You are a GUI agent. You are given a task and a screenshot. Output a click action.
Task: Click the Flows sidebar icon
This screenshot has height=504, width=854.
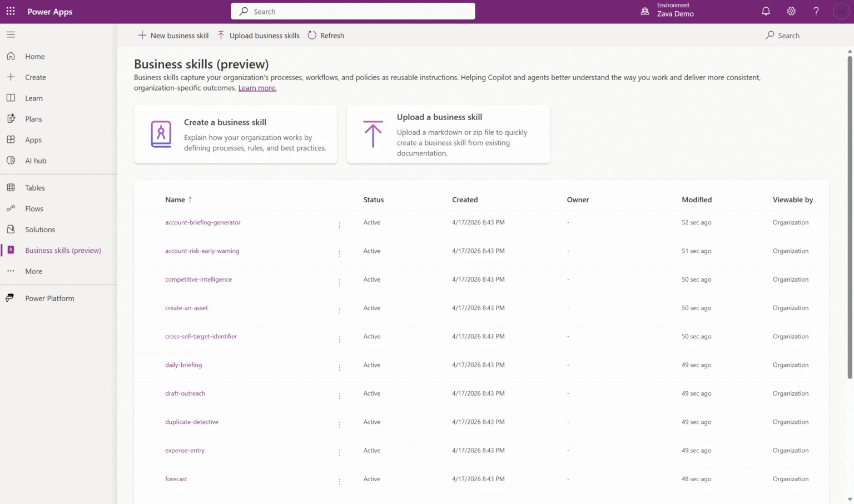(11, 208)
